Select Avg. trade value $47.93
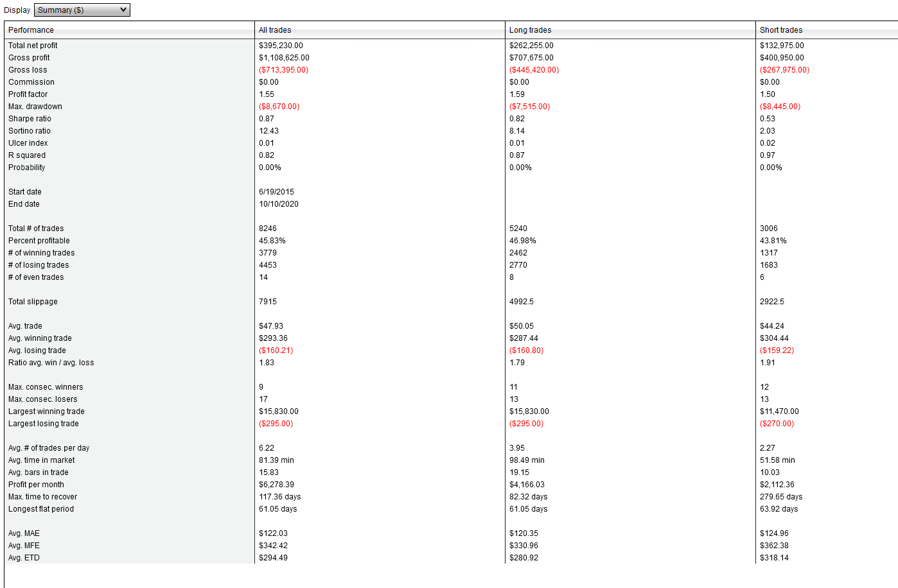 click(x=271, y=326)
